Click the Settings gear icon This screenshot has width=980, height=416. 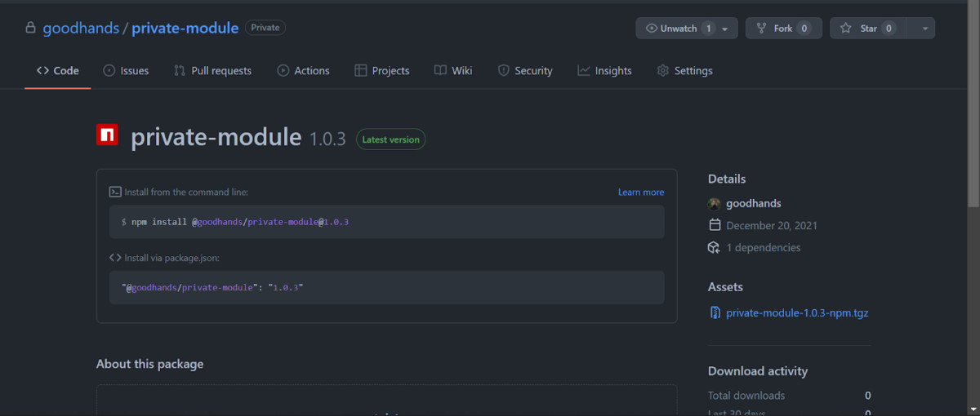pos(662,71)
